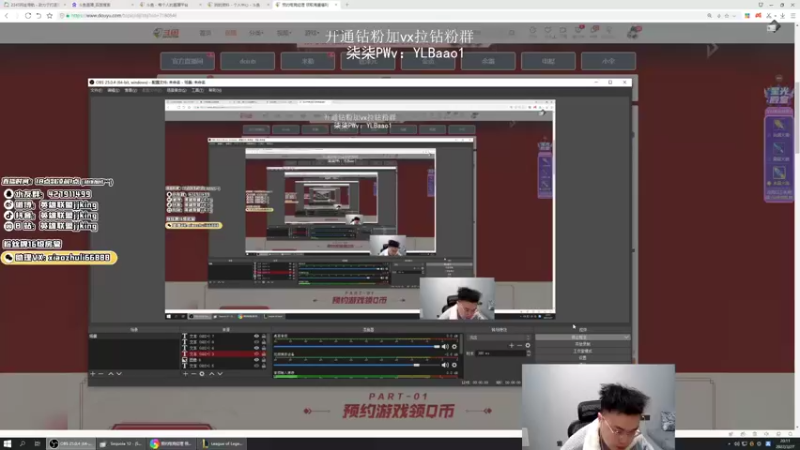The height and width of the screenshot is (450, 800).
Task: Toggle visibility of the third source row
Action: tap(257, 348)
